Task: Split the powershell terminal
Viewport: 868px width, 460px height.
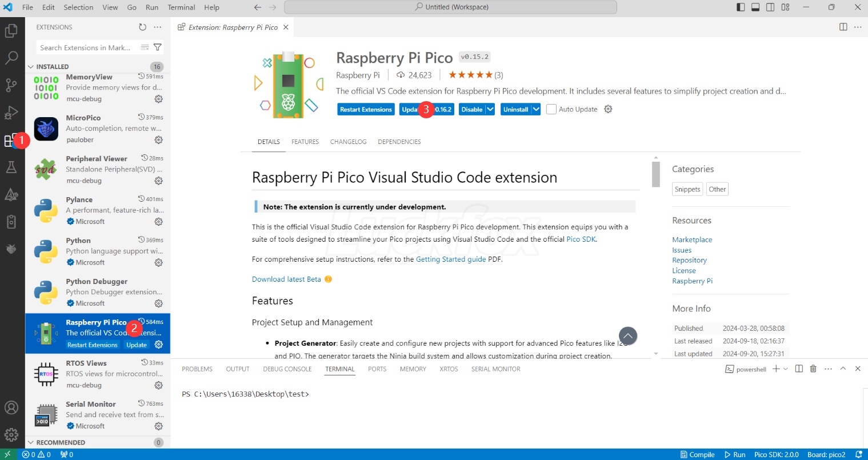Action: coord(799,369)
